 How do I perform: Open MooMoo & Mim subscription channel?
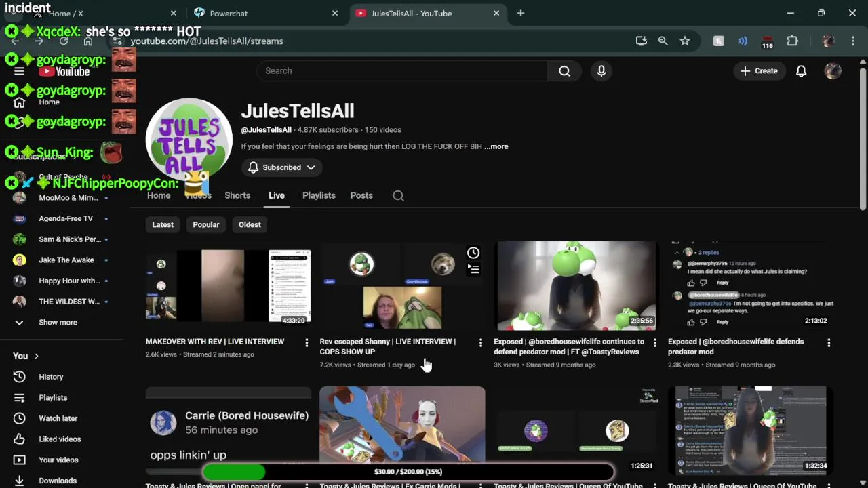point(61,198)
